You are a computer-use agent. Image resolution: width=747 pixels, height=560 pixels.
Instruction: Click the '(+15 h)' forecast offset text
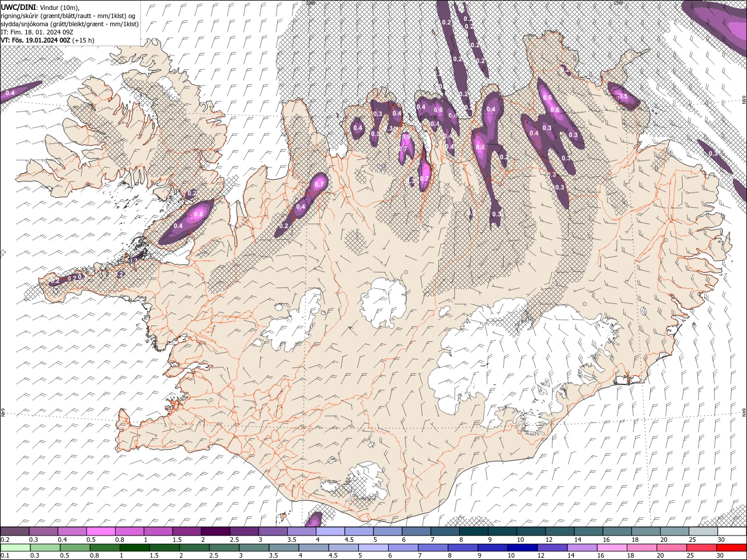click(83, 40)
